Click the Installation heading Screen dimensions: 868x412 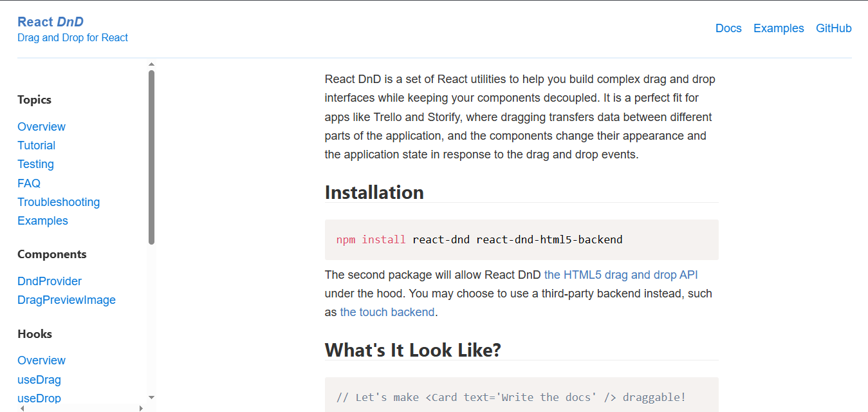pos(374,192)
